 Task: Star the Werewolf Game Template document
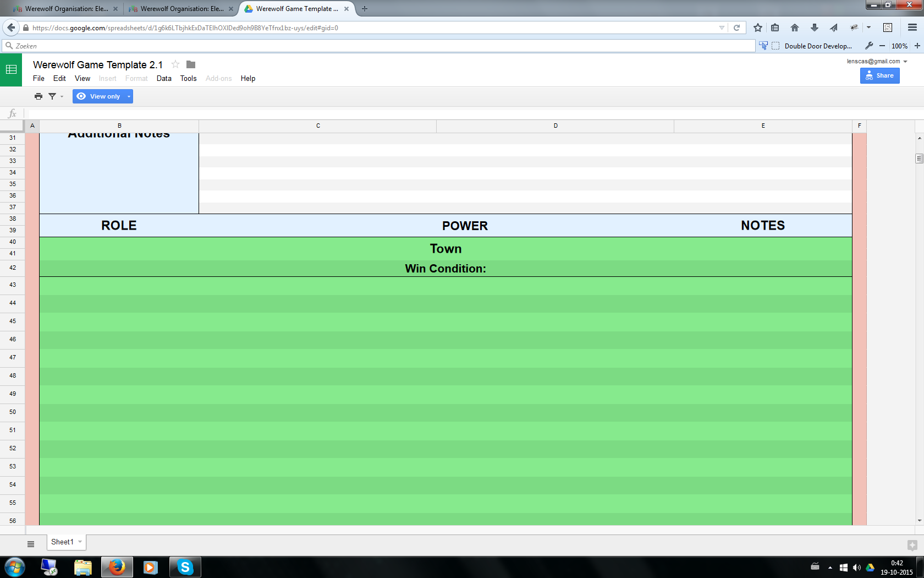(x=175, y=64)
